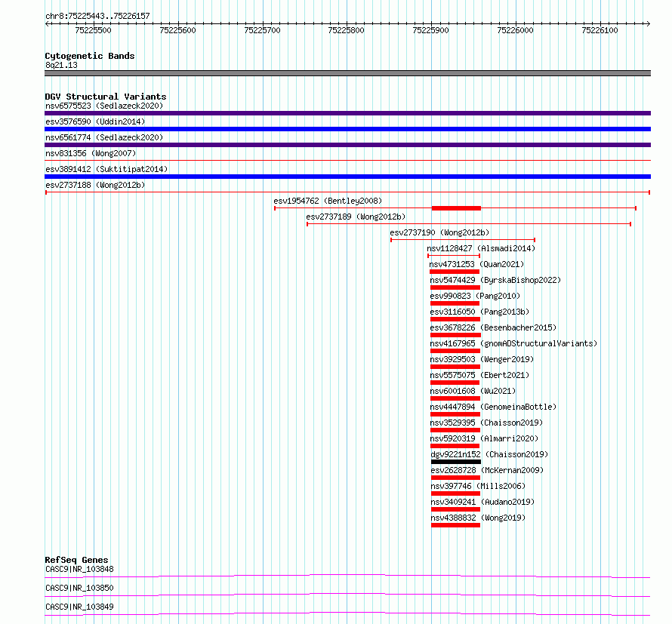672x624 pixels.
Task: Select the purple bar under nsv6575523
Action: pyautogui.click(x=347, y=113)
